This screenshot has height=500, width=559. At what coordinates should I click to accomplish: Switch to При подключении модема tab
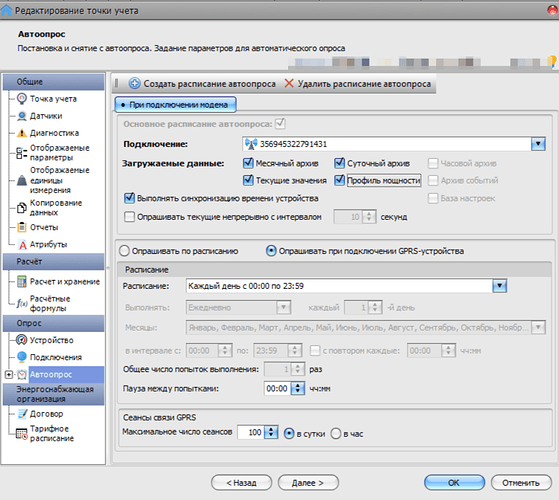point(175,105)
